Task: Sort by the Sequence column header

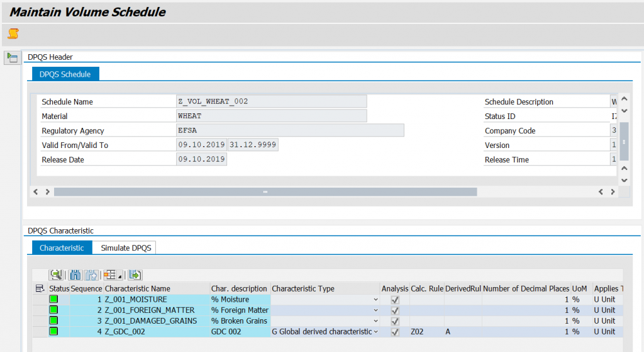Action: tap(86, 288)
